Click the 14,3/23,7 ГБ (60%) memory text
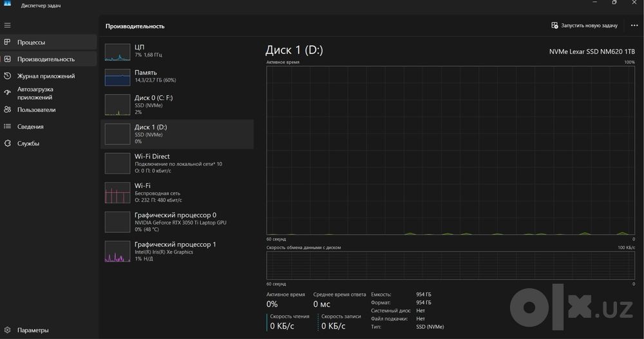Viewport: 644px width, 339px height. (155, 80)
